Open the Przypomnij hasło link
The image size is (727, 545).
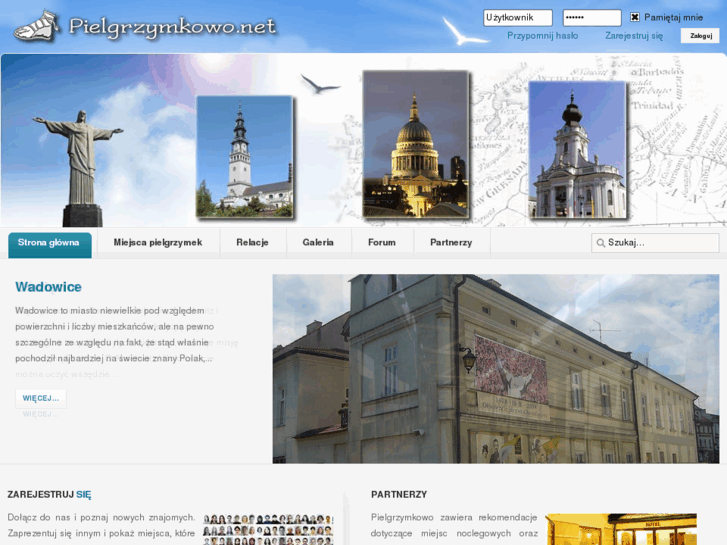[x=542, y=36]
